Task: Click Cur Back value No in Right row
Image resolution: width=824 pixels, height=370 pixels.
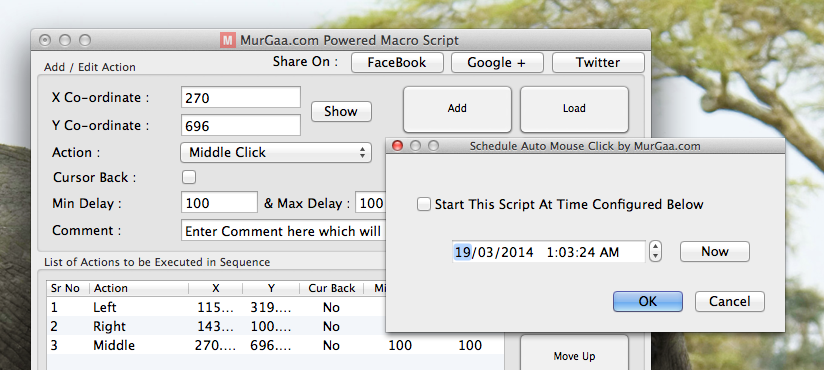Action: [331, 326]
